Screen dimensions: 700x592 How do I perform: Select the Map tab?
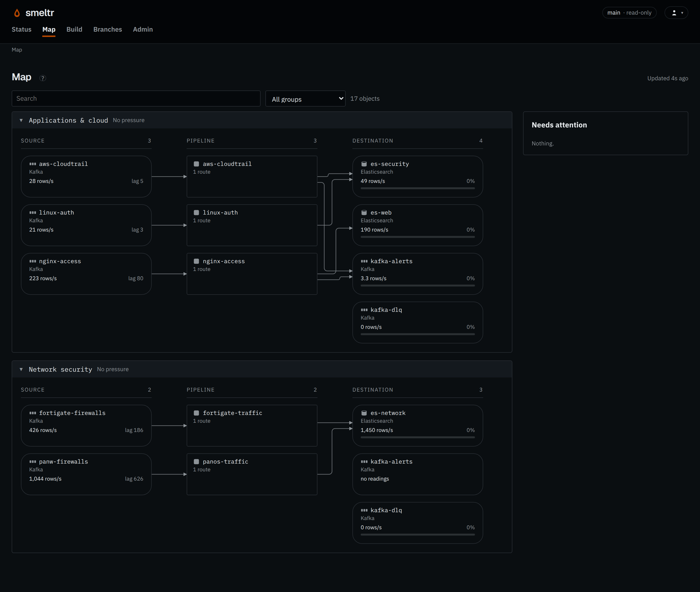tap(49, 29)
